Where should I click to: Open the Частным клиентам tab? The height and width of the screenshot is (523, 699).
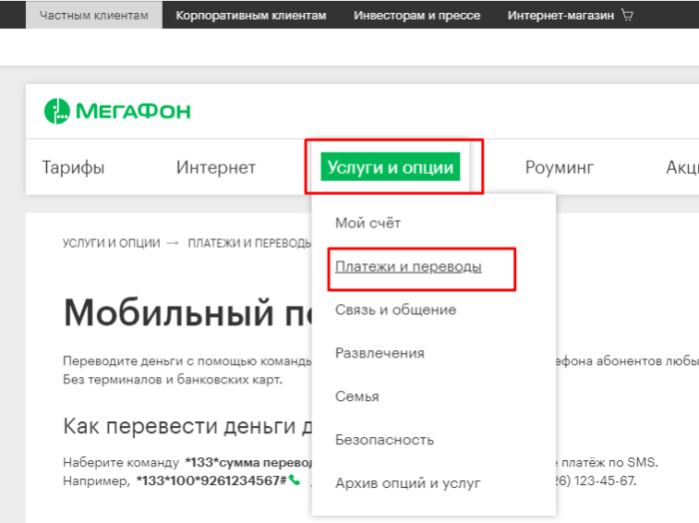click(94, 15)
